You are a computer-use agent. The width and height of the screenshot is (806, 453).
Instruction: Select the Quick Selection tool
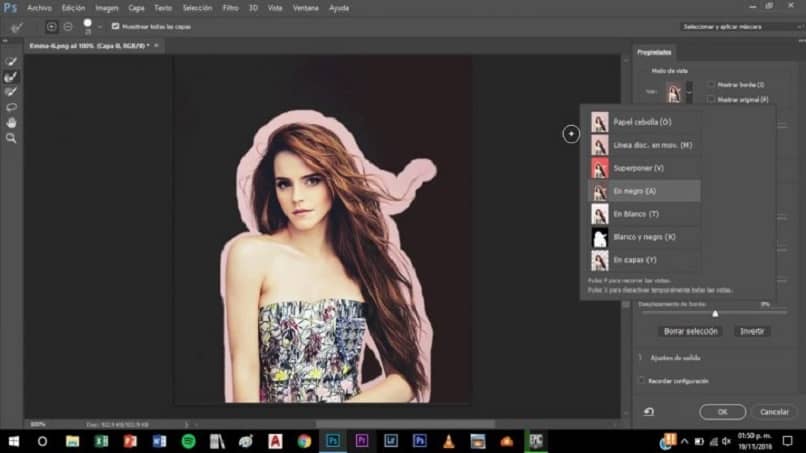[x=11, y=61]
